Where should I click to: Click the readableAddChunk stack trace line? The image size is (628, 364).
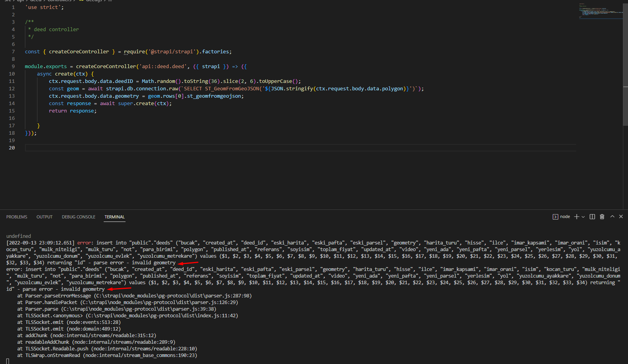click(96, 342)
